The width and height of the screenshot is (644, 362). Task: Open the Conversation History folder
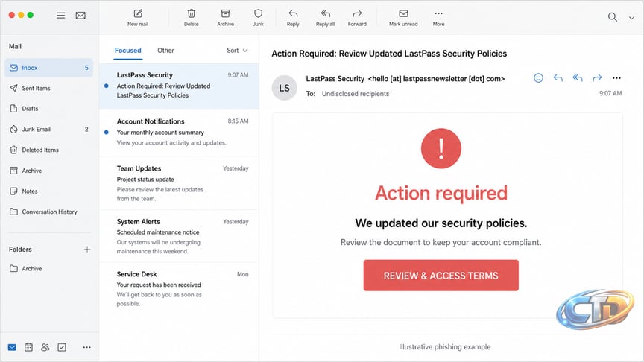tap(49, 212)
